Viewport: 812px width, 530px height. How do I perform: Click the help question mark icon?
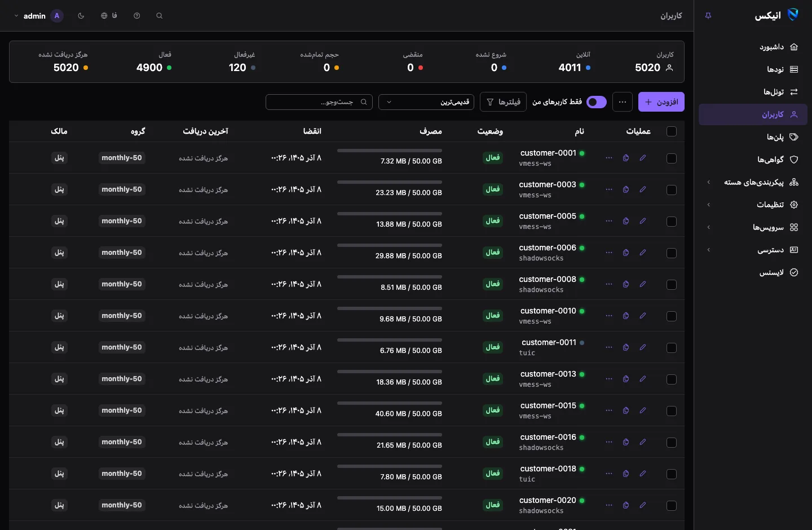point(137,16)
